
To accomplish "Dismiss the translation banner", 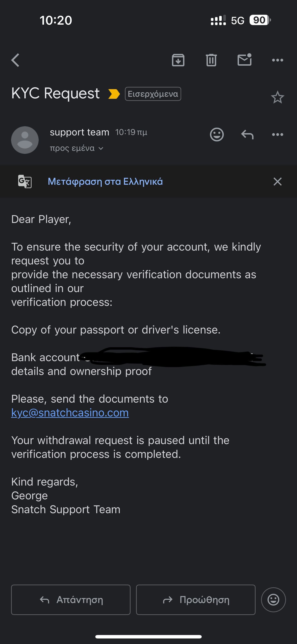I will [277, 181].
